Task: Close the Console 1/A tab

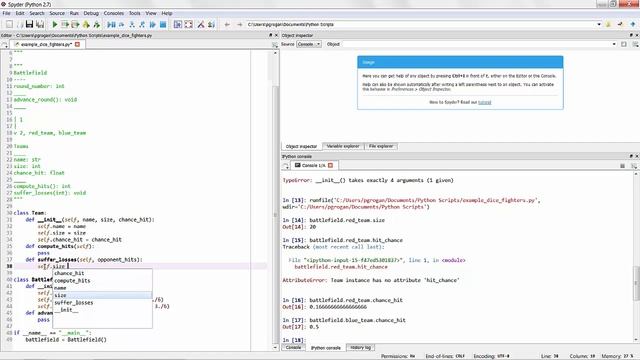Action: click(x=331, y=165)
